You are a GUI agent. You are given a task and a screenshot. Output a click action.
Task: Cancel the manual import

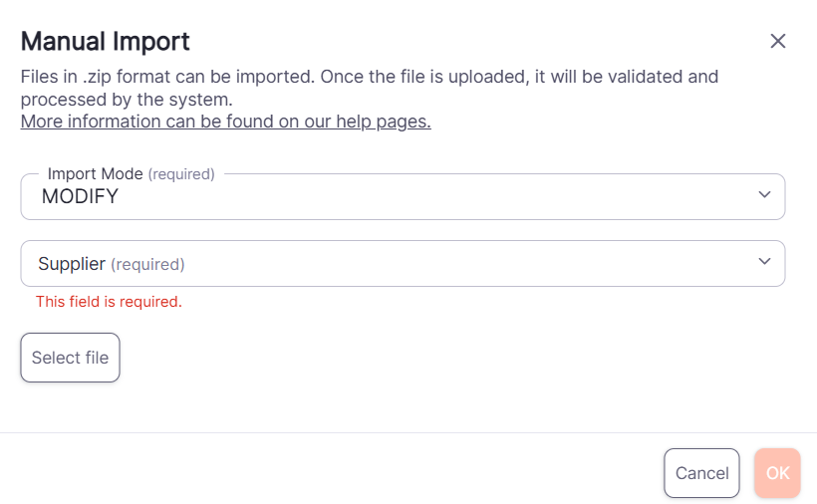(701, 473)
